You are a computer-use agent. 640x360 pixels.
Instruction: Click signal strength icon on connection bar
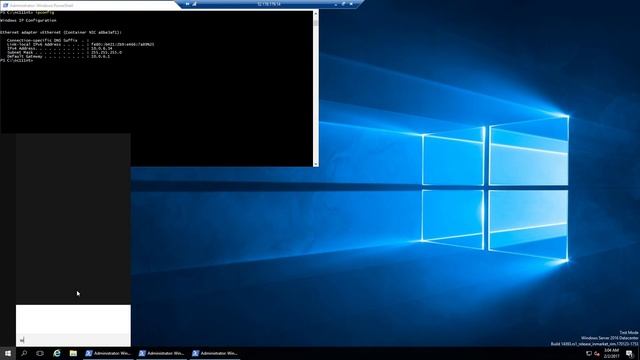[x=195, y=4]
